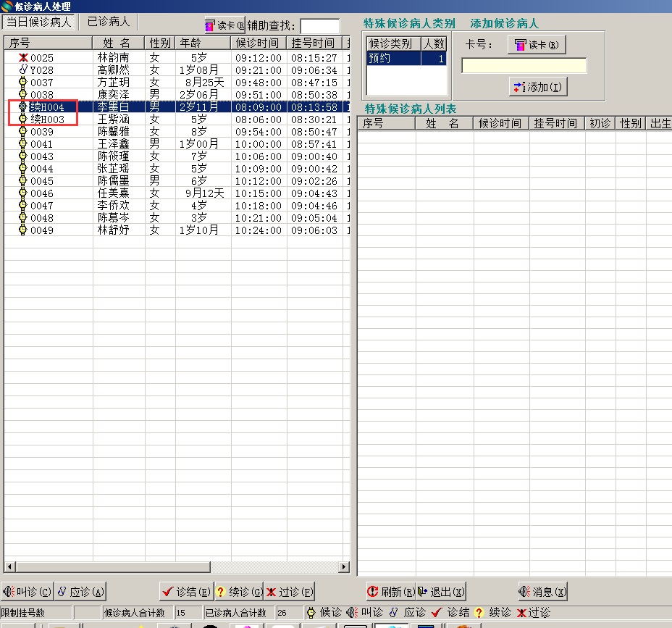This screenshot has width=672, height=628.
Task: Click the 候诊 legend icon in status bar
Action: 311,613
